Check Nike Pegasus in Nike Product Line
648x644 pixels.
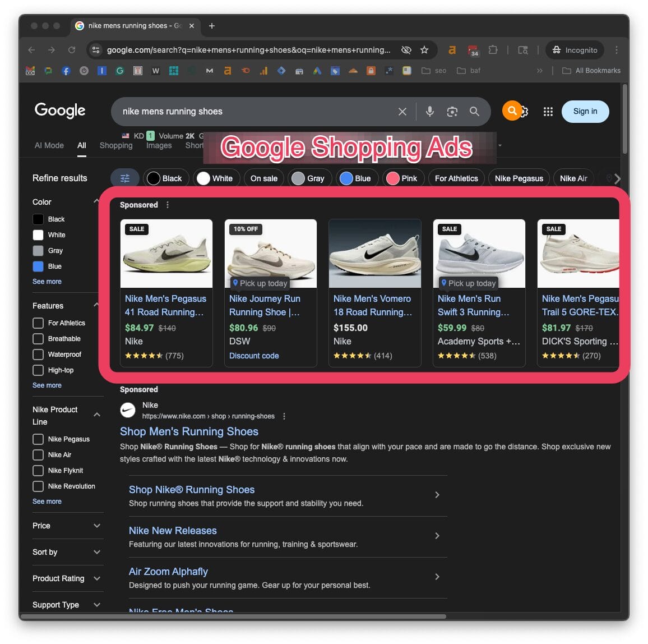pos(38,439)
